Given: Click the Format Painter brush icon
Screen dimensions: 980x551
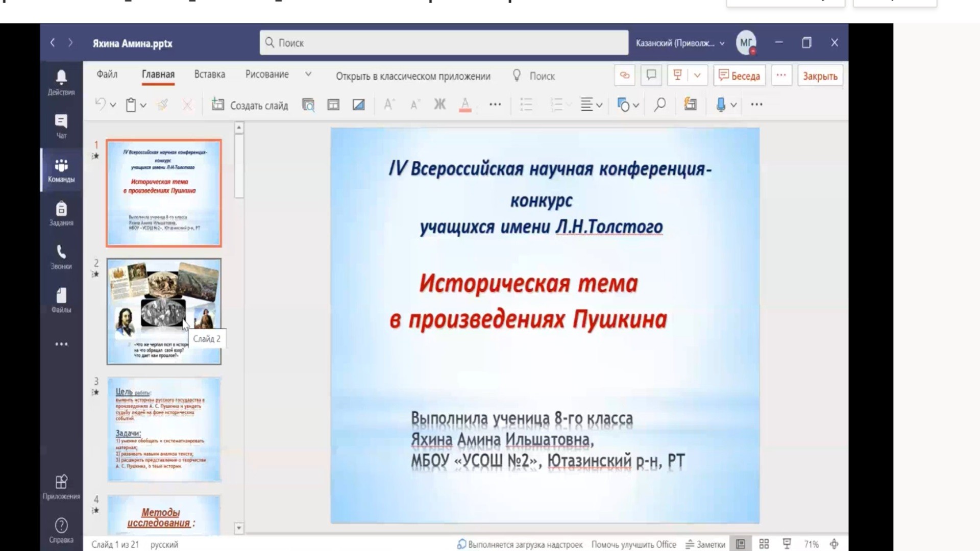Looking at the screenshot, I should (162, 105).
